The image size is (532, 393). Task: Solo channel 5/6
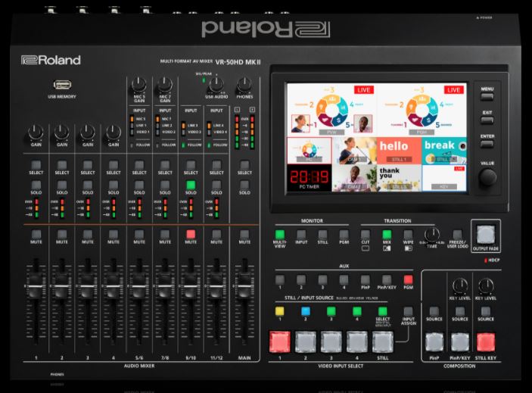(139, 185)
